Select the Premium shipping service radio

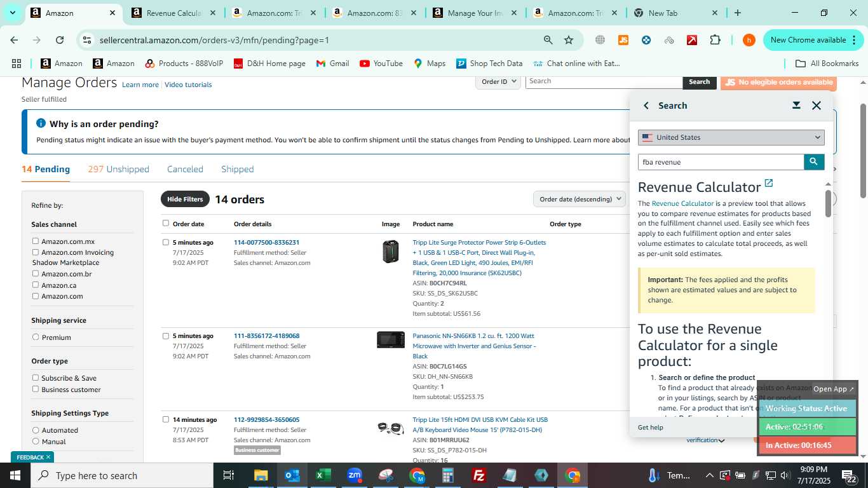tap(36, 337)
